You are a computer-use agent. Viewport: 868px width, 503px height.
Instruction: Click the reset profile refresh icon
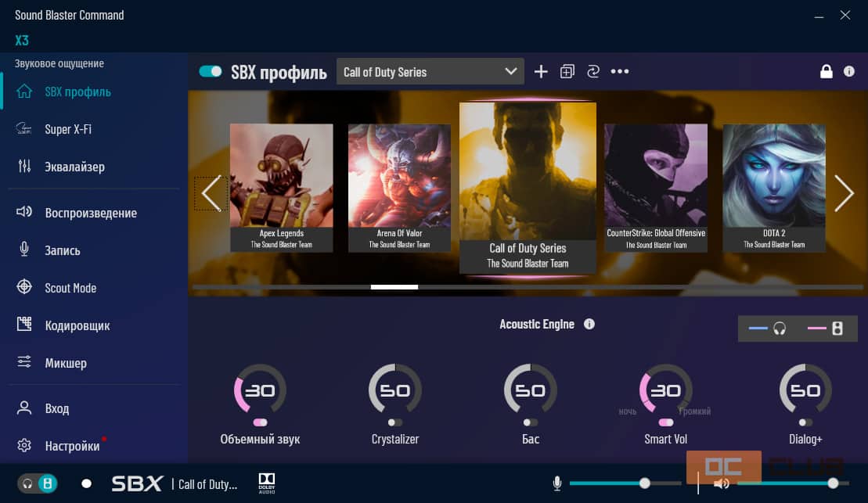pos(592,72)
